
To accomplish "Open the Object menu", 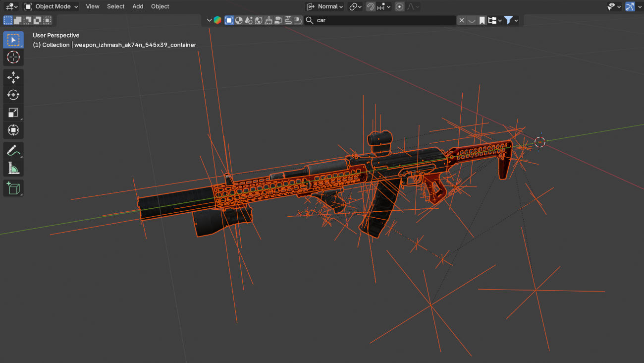I will [160, 6].
